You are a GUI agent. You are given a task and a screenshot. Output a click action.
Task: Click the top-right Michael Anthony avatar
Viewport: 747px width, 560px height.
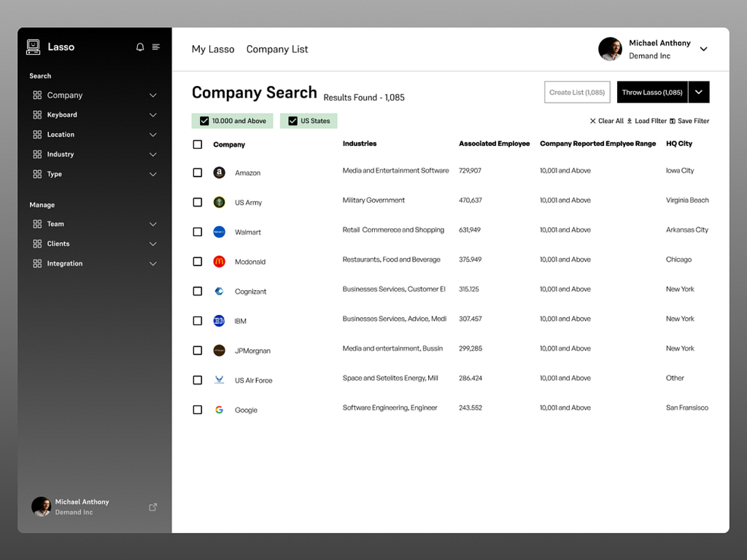point(610,49)
